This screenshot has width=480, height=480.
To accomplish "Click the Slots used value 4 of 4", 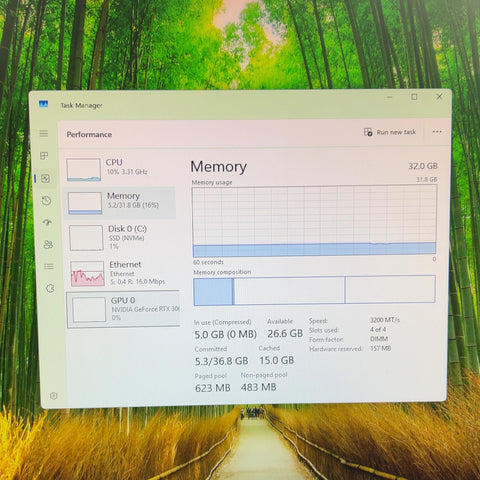I will 378,329.
